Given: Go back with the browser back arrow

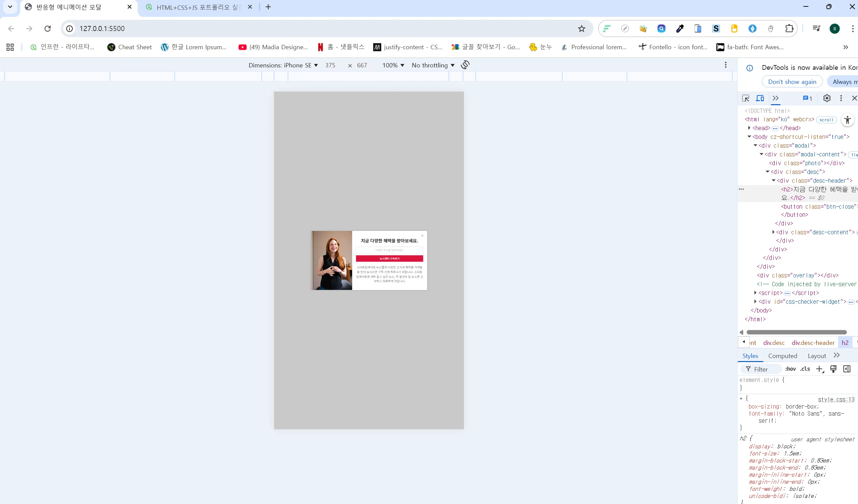Looking at the screenshot, I should pos(11,29).
